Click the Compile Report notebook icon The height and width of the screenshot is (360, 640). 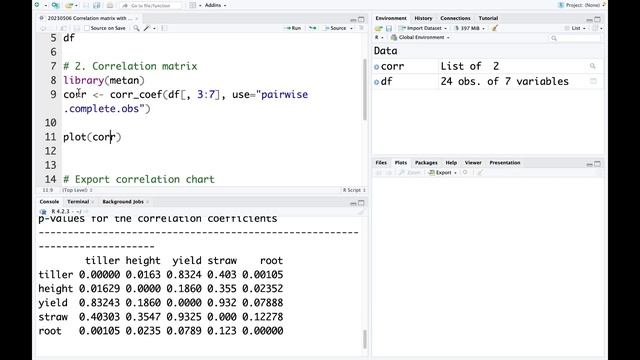click(x=164, y=28)
